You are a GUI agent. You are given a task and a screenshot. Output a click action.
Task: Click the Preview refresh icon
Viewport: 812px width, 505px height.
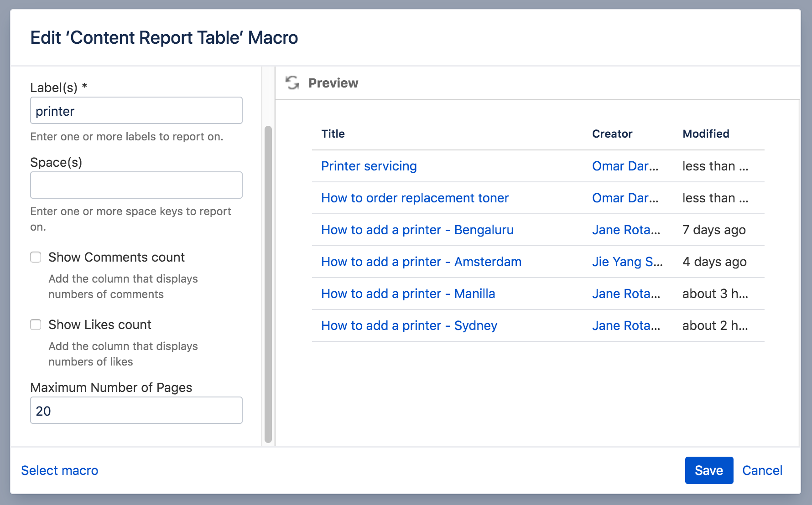coord(292,83)
